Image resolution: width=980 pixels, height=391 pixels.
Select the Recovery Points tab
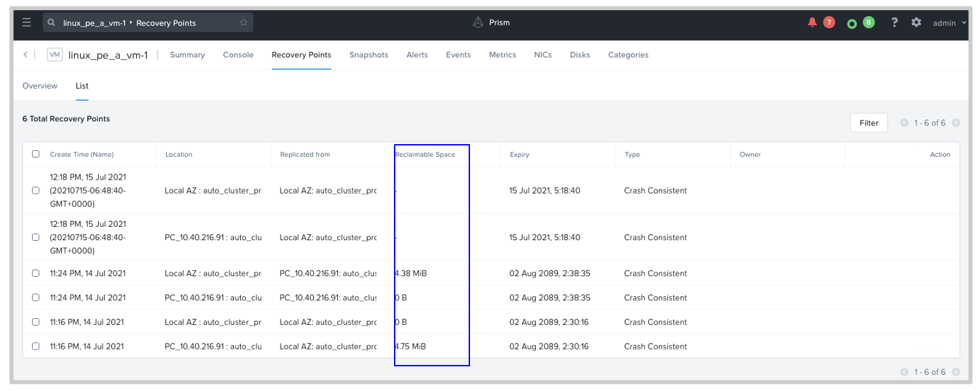click(301, 55)
